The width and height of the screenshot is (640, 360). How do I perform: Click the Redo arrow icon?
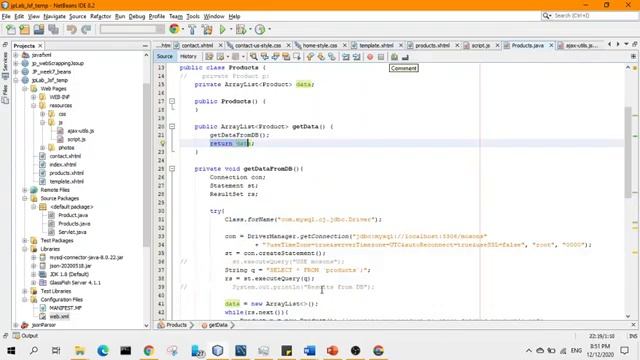click(86, 29)
